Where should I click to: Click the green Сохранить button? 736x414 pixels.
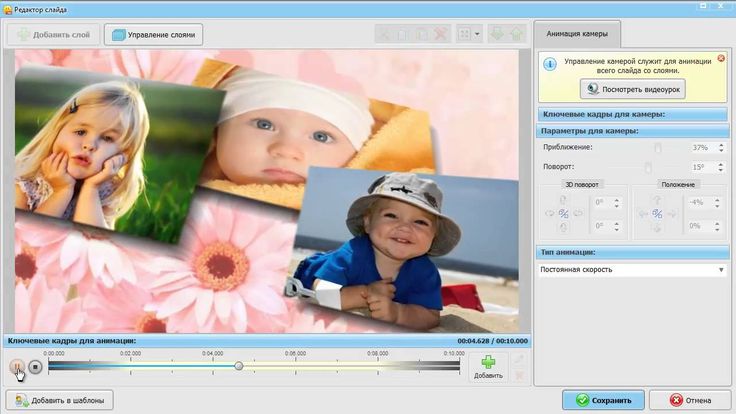click(x=602, y=400)
